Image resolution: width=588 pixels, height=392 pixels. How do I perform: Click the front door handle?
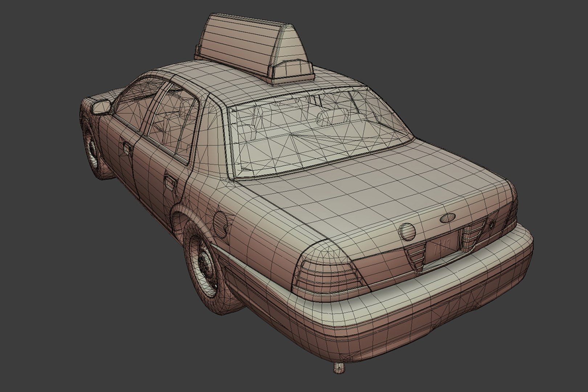tap(127, 148)
